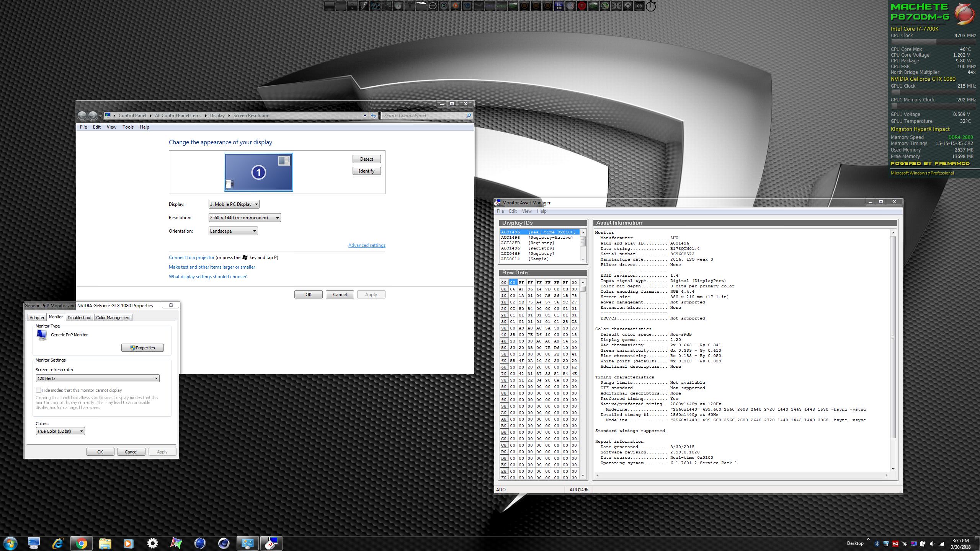Open Make text and other items larger link

click(x=212, y=267)
